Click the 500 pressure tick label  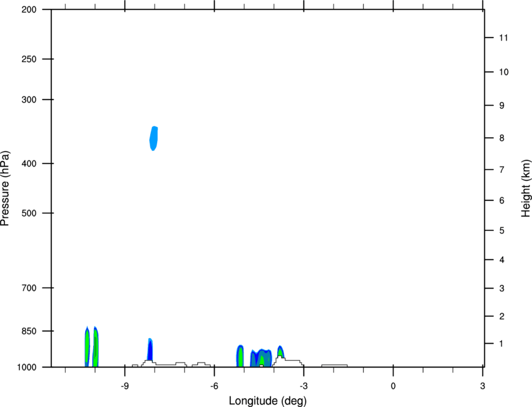(29, 213)
